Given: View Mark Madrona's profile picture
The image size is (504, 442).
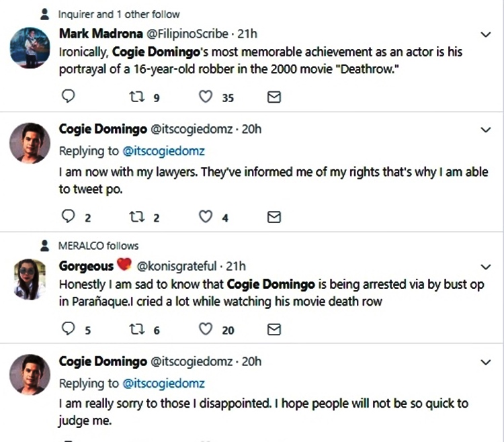Looking at the screenshot, I should 31,48.
